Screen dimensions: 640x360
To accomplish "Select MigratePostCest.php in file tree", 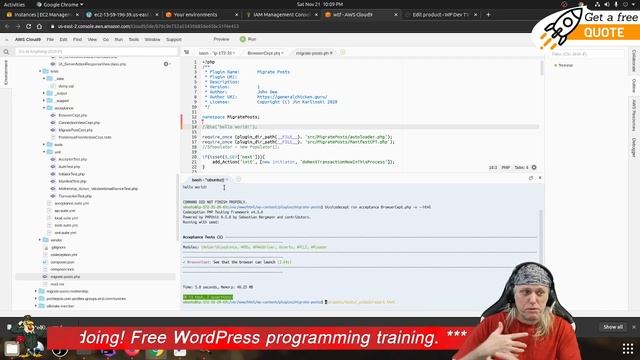I will (x=76, y=130).
